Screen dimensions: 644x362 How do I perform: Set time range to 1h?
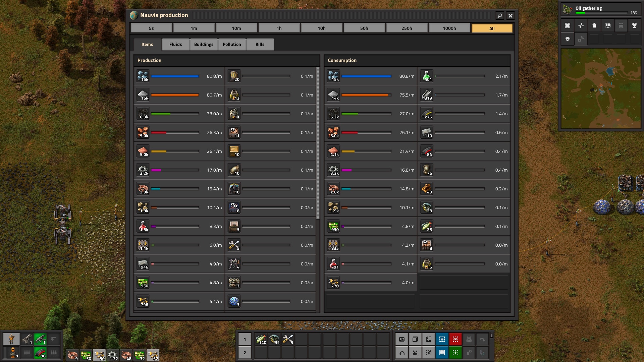(x=279, y=28)
